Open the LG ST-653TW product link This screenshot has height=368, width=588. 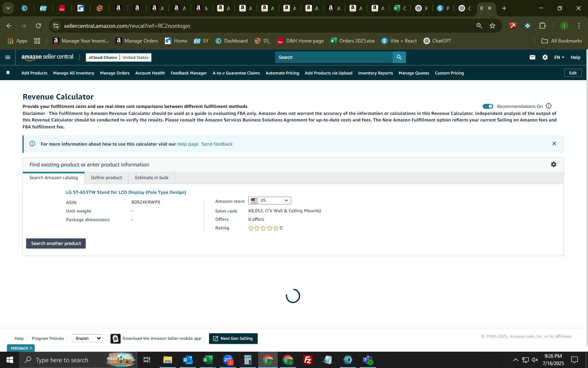[126, 192]
